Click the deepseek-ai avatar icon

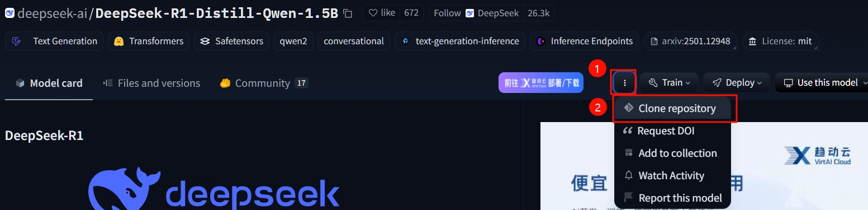[x=10, y=13]
